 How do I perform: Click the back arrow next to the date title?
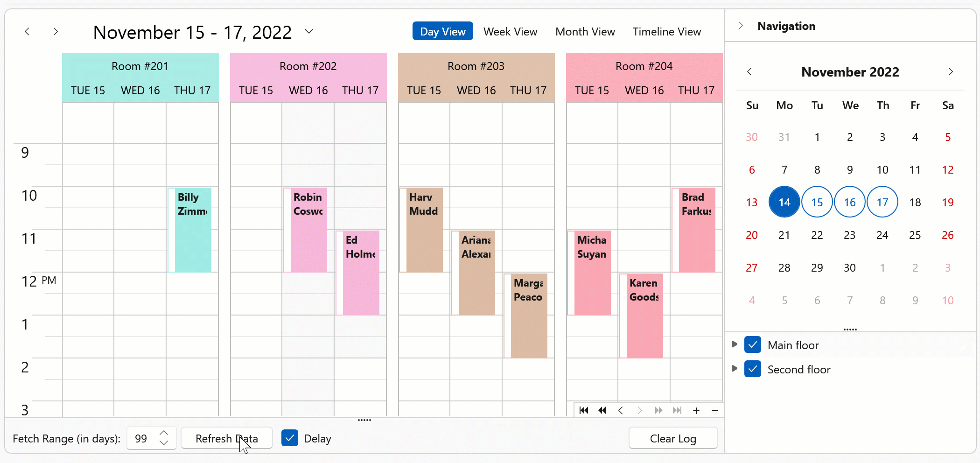27,31
